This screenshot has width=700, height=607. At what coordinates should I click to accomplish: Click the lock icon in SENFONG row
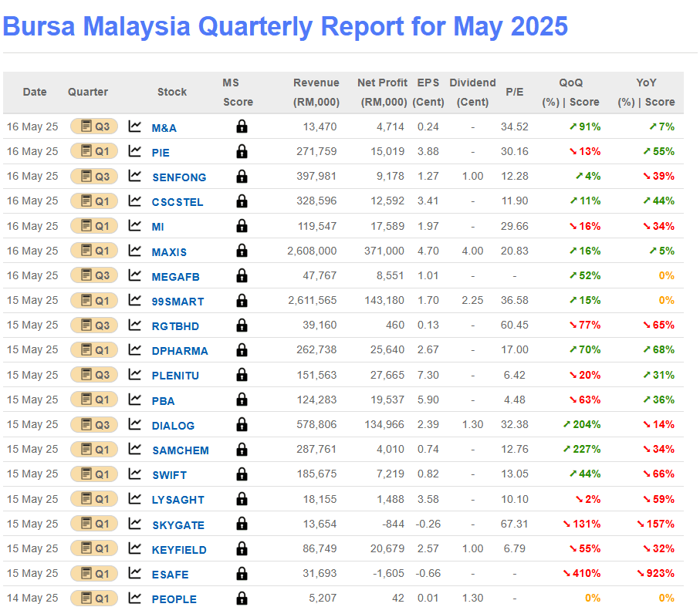[242, 177]
